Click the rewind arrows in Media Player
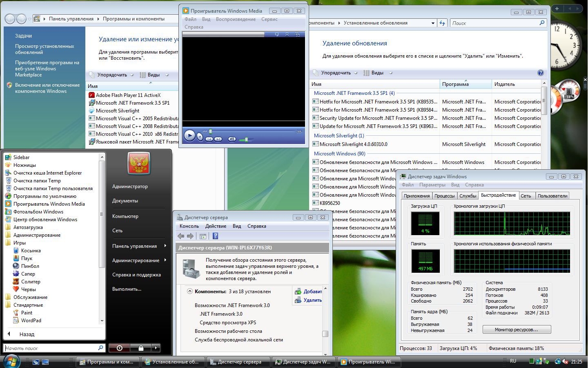Image resolution: width=588 pixels, height=368 pixels. [x=205, y=131]
